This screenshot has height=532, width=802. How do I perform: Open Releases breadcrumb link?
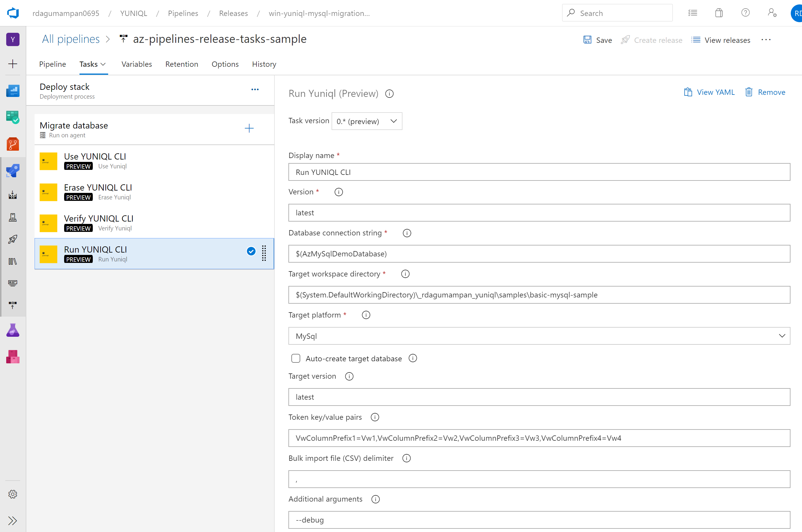click(x=233, y=13)
